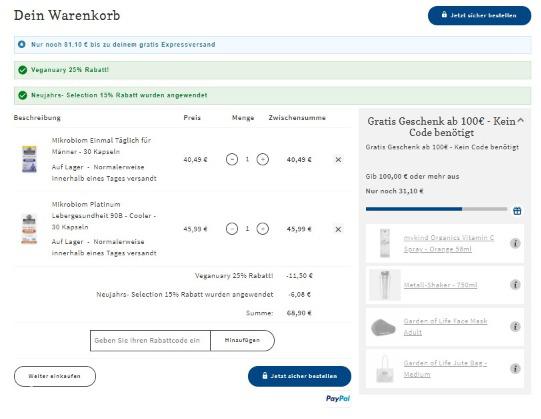Show info for Garden of Life Jute Bag
This screenshot has width=541, height=419.
515,369
